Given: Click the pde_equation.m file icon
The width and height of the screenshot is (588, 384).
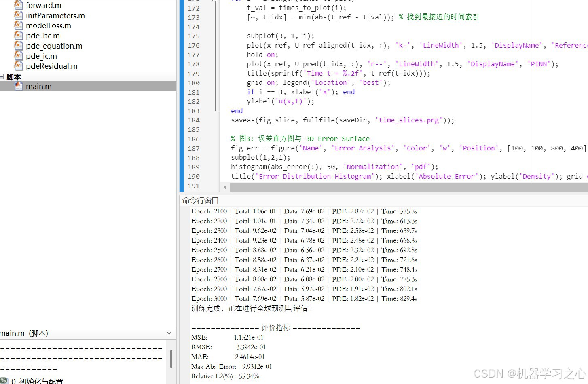Looking at the screenshot, I should tap(18, 46).
